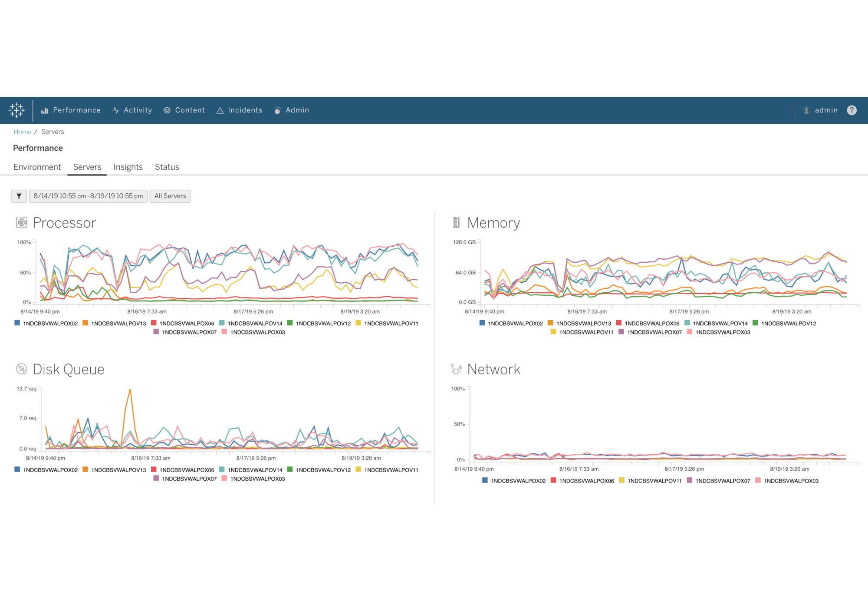Click blue 1NDCBSVWALPOX02 swatch in Network legend
The width and height of the screenshot is (868, 608).
pos(485,480)
